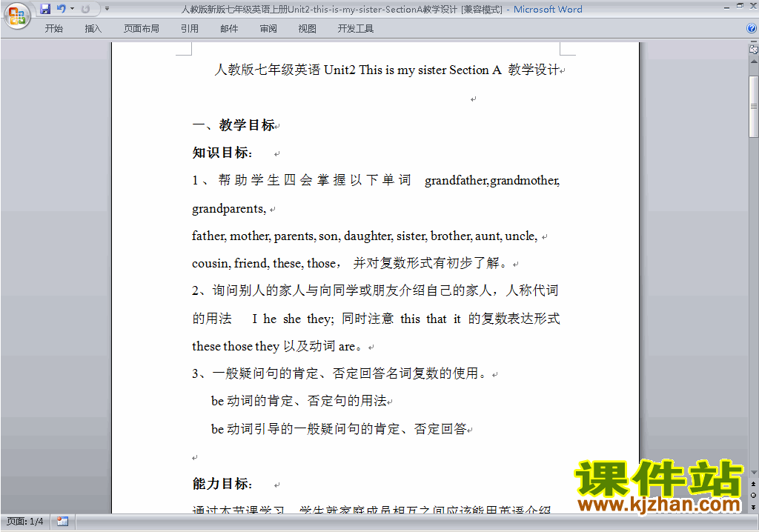The image size is (759, 532).
Task: Open Customize Quick Access Toolbar dropdown
Action: (x=107, y=9)
